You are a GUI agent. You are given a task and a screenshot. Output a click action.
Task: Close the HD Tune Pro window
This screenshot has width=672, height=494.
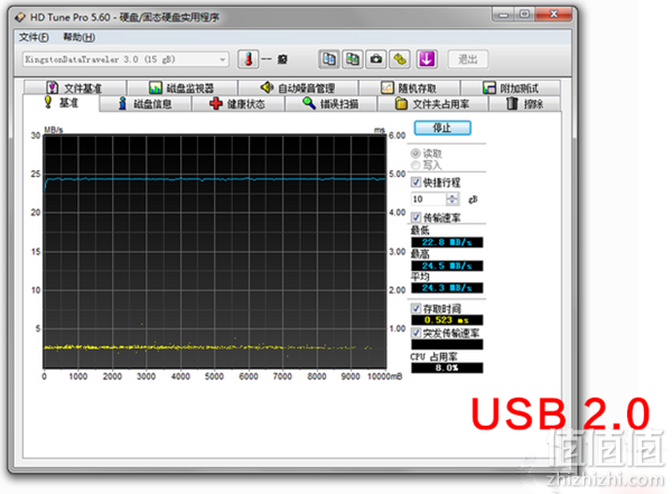pyautogui.click(x=553, y=15)
